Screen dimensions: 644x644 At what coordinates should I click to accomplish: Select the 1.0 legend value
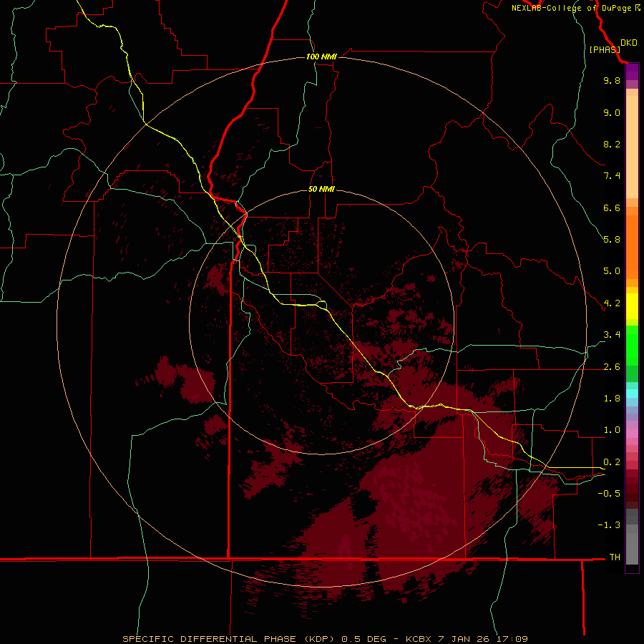[x=612, y=430]
